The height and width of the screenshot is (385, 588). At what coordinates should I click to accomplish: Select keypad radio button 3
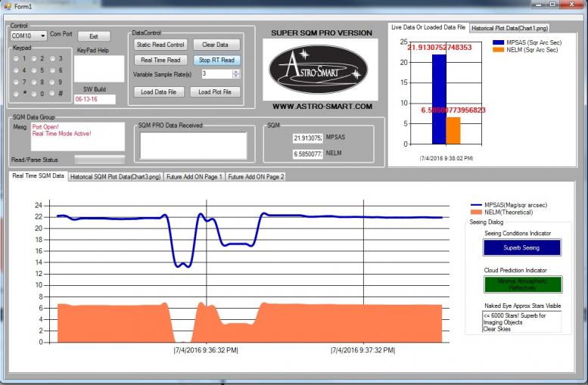(52, 59)
